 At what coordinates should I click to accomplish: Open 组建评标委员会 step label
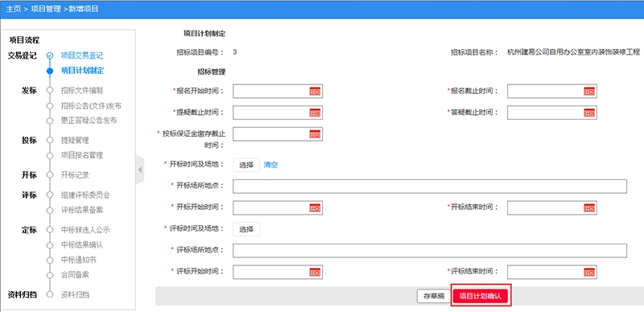(85, 195)
